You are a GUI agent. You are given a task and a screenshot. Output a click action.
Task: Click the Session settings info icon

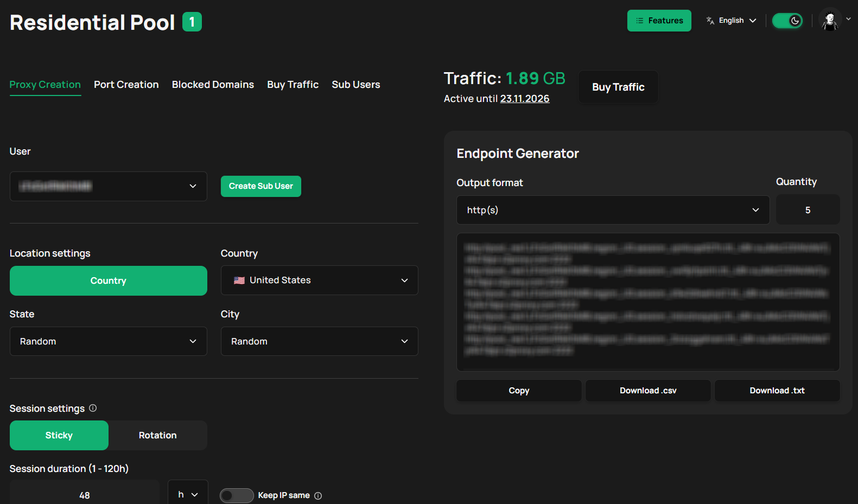point(93,408)
